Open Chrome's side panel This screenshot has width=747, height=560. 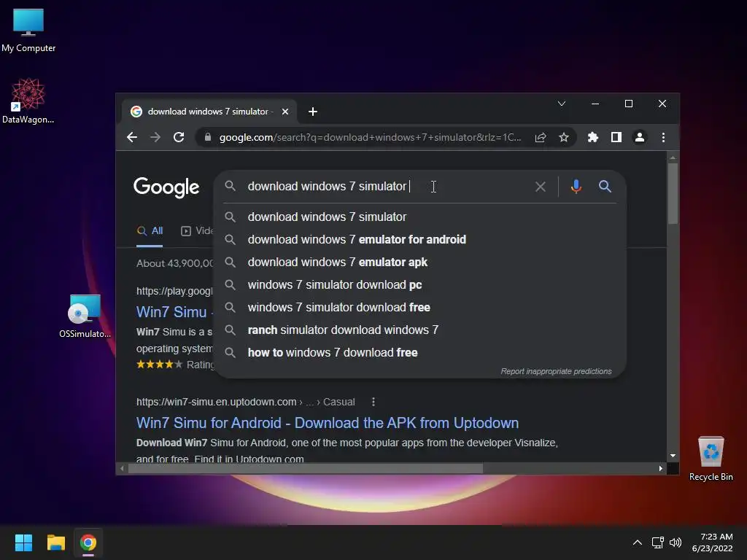coord(616,138)
